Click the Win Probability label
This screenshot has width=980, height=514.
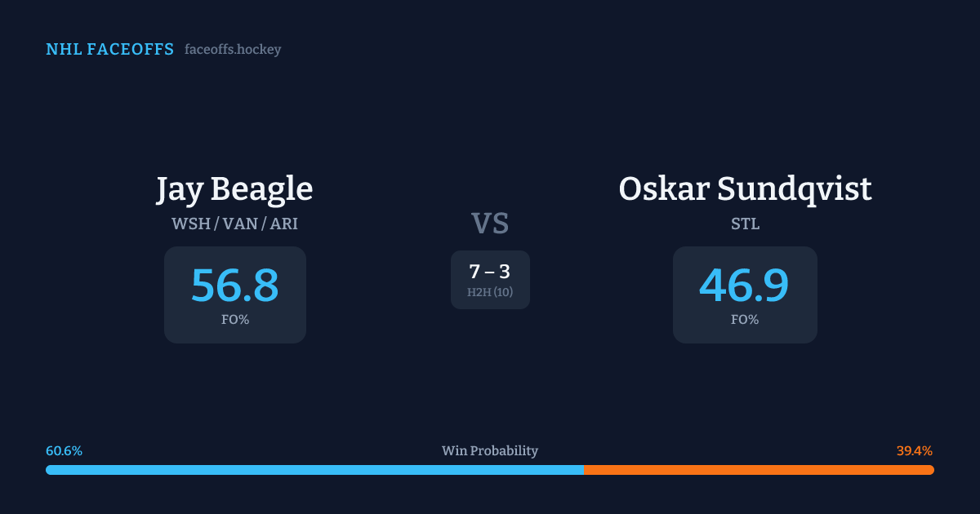click(490, 451)
